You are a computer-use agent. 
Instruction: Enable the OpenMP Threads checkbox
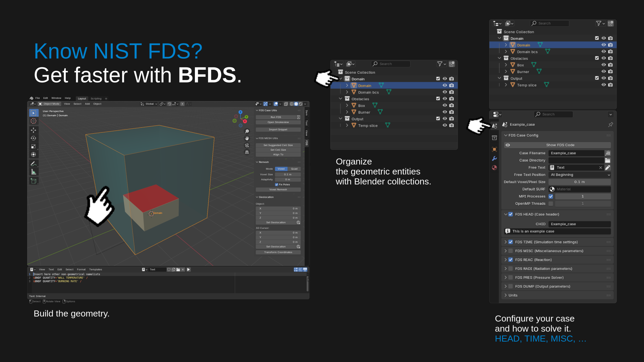tap(551, 204)
